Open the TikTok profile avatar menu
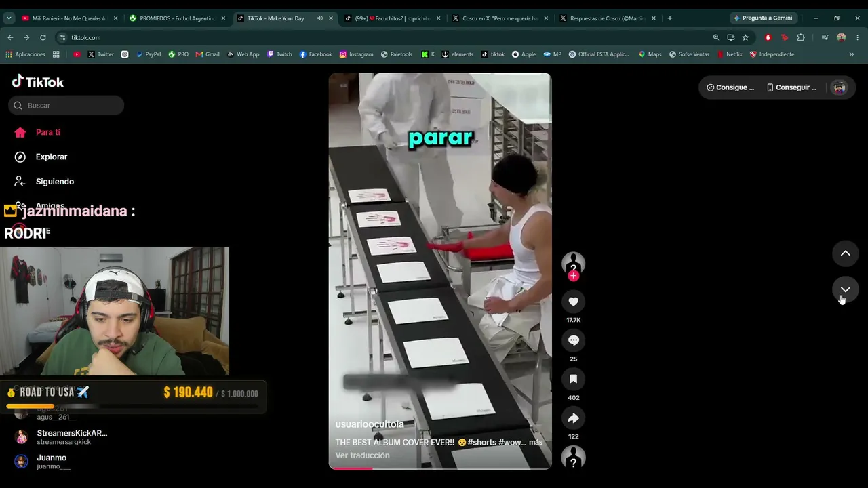 click(840, 87)
